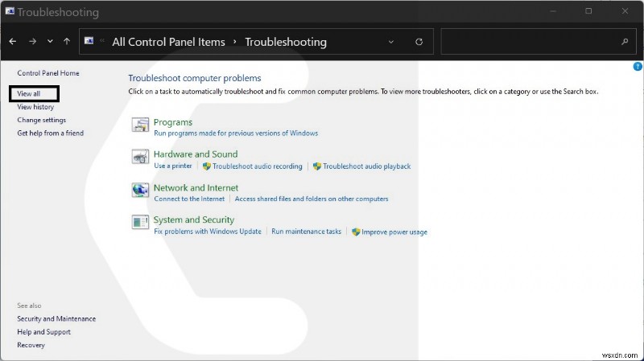
Task: Open View history
Action: coord(35,107)
